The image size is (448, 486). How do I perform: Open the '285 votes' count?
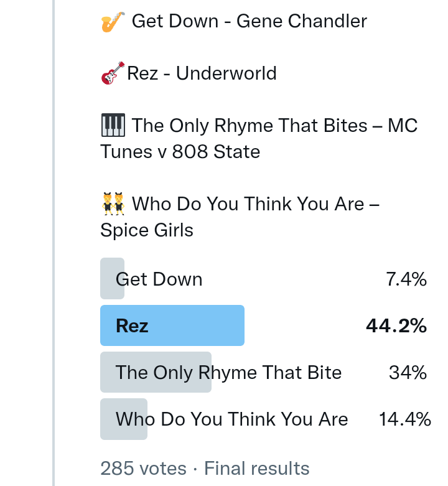point(143,468)
